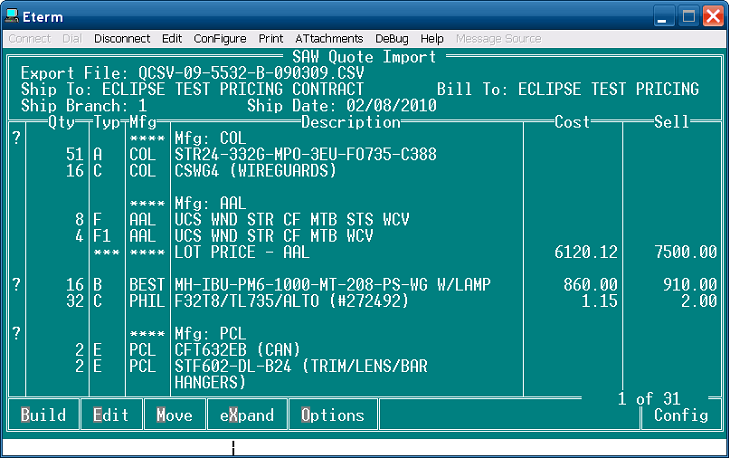Click the white command input line at bottom
The image size is (730, 458).
tap(364, 447)
